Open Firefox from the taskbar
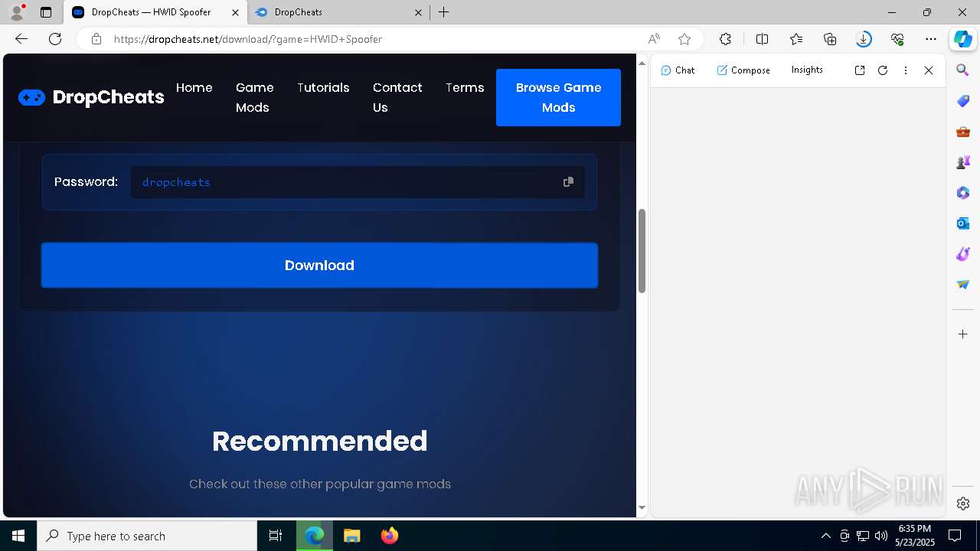The width and height of the screenshot is (980, 551). point(390,536)
